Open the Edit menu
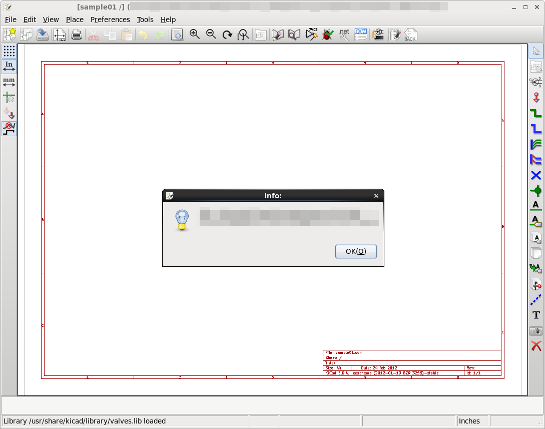 click(30, 20)
